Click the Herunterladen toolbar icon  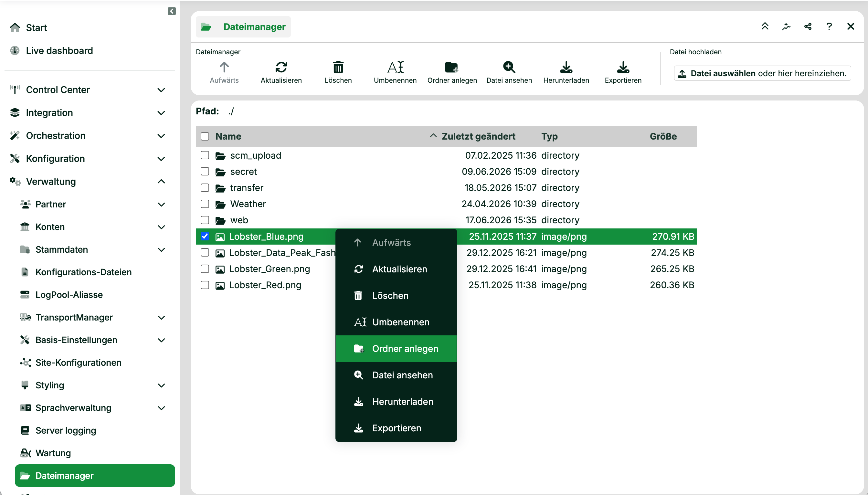point(566,67)
